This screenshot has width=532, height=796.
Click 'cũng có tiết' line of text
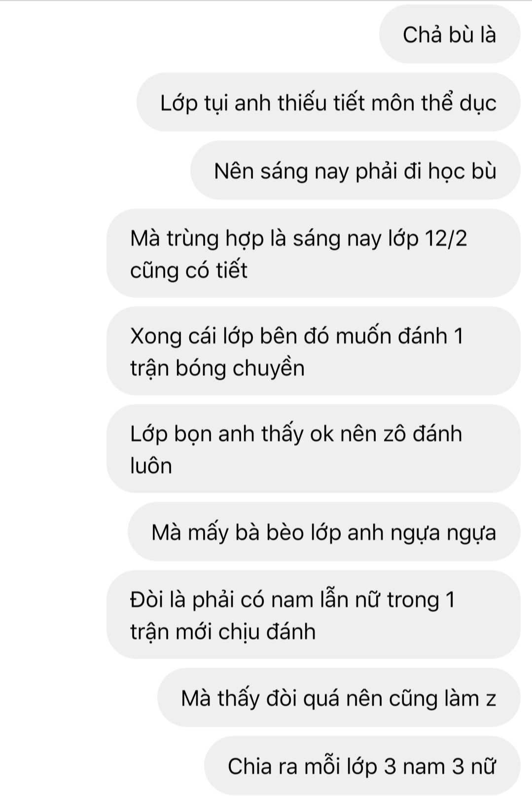[188, 271]
